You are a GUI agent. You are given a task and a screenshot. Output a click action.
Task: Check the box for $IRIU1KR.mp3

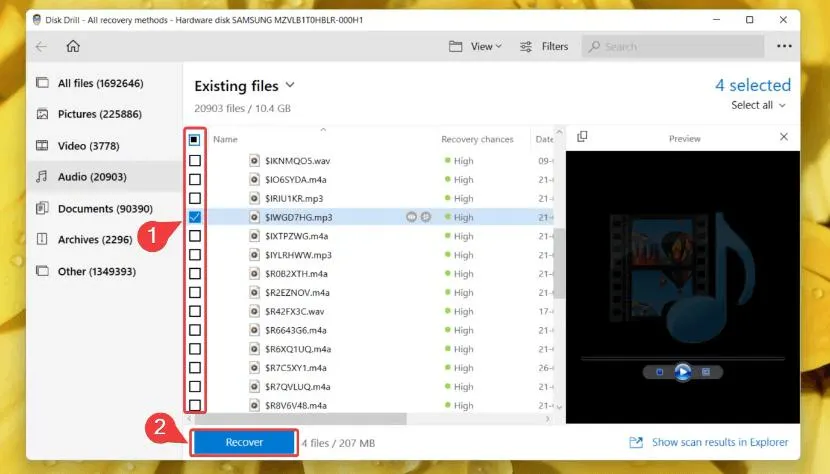195,198
